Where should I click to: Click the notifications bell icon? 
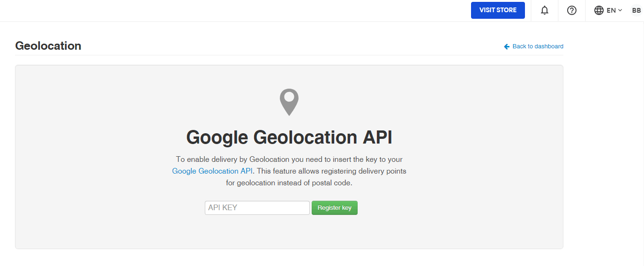pyautogui.click(x=544, y=10)
